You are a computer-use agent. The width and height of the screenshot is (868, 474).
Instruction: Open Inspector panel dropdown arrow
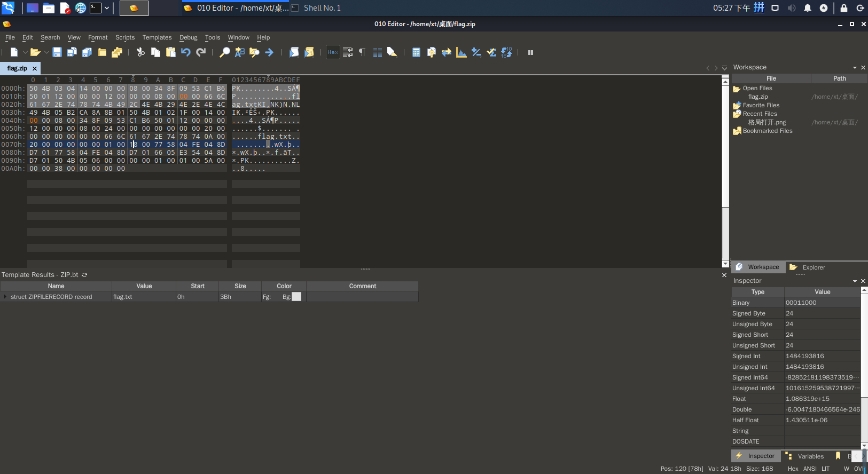[855, 281]
